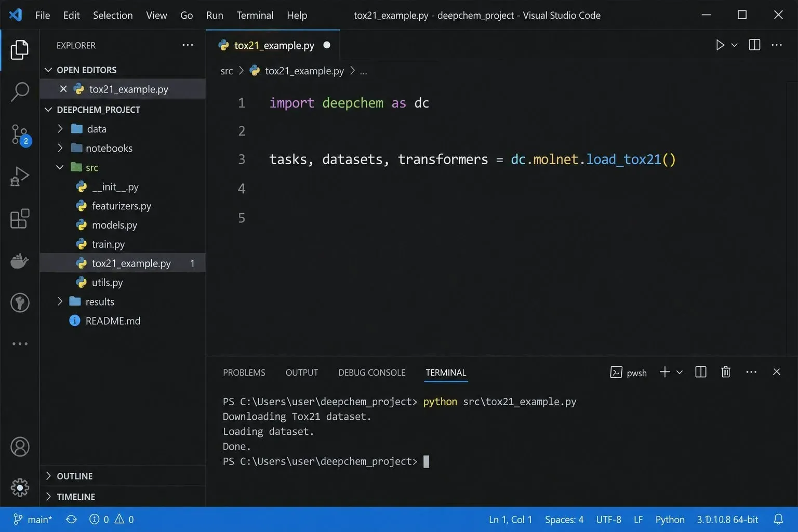This screenshot has width=798, height=532.
Task: Open new terminal launch profile dropdown
Action: coord(679,372)
